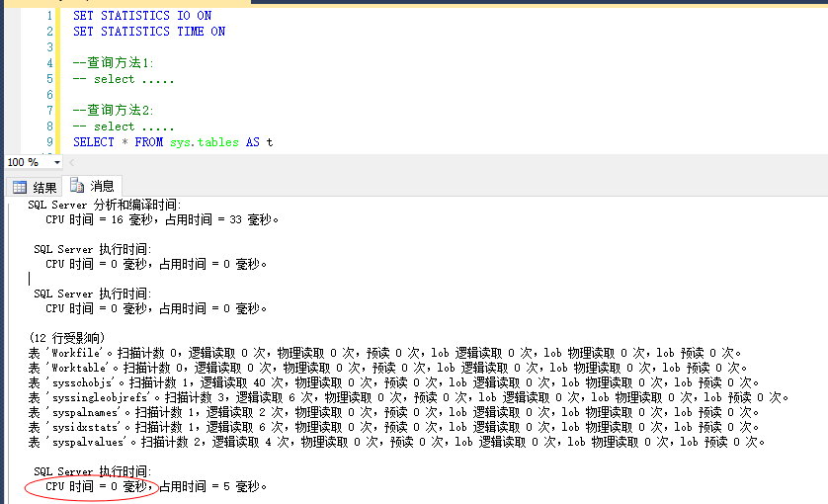828x504 pixels.
Task: Click the comment '-- select .....' on line 5
Action: (x=124, y=79)
